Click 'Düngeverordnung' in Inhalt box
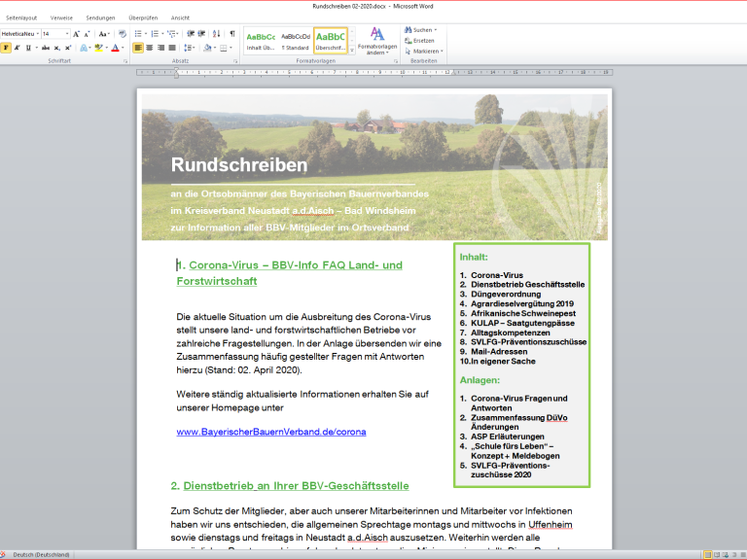The width and height of the screenshot is (747, 560). (x=506, y=295)
